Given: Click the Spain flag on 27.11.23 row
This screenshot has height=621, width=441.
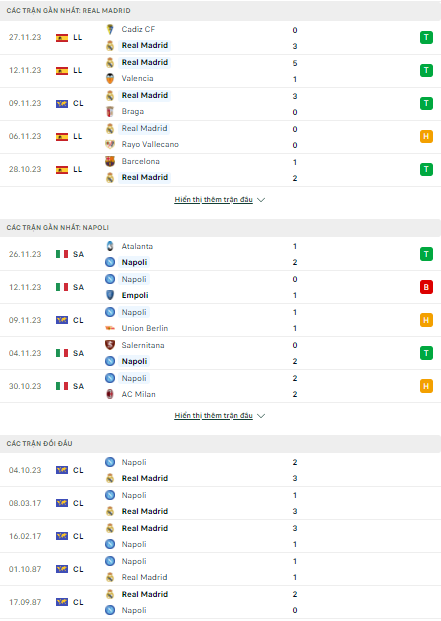Looking at the screenshot, I should [x=62, y=38].
